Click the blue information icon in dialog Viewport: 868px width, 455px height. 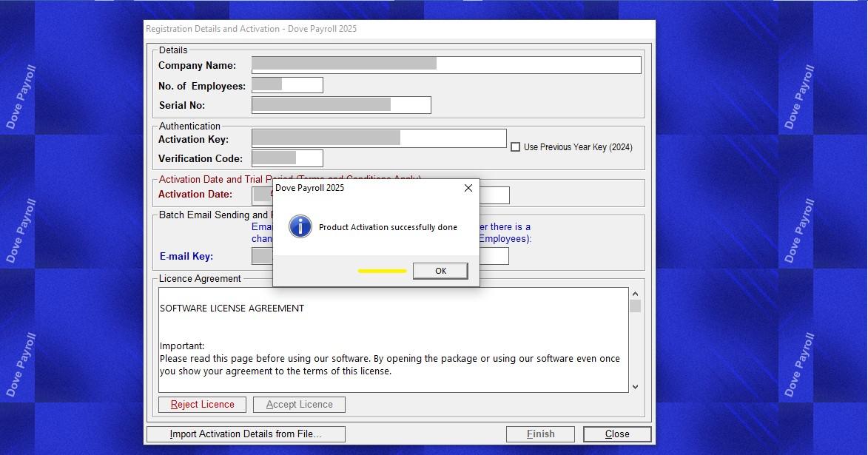coord(300,226)
